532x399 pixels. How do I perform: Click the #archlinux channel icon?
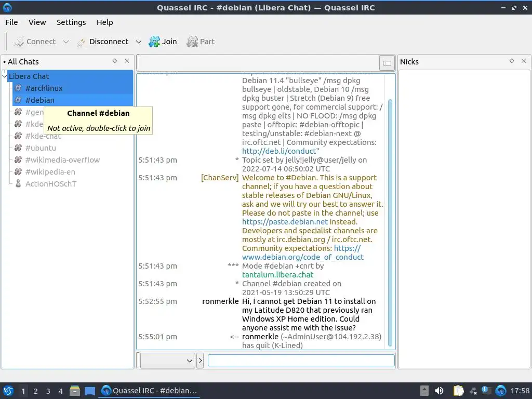[x=18, y=88]
